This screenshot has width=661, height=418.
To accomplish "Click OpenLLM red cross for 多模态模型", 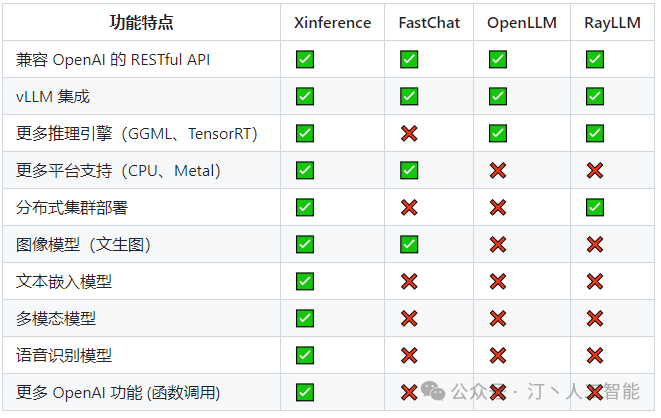I will 497,319.
